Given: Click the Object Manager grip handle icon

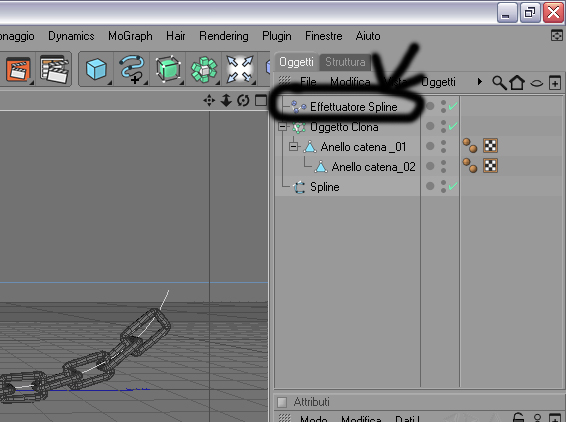Looking at the screenshot, I should coord(284,81).
